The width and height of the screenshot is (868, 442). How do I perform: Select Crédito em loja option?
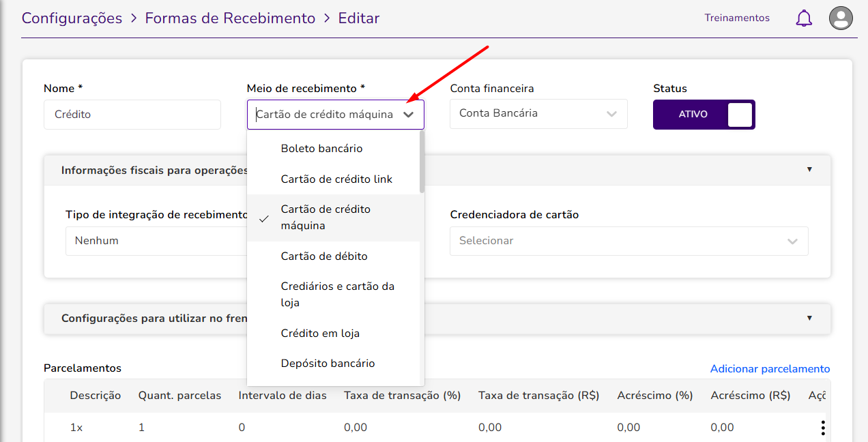point(333,333)
